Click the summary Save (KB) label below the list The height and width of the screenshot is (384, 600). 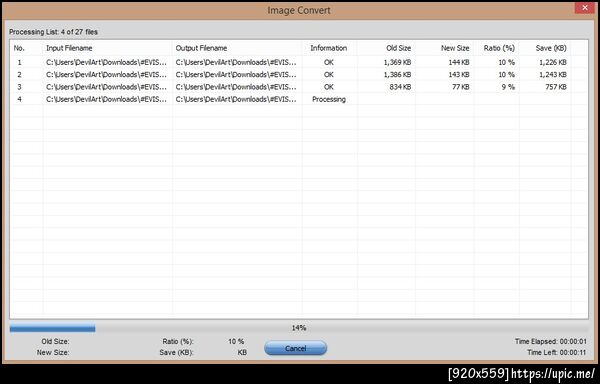coord(176,352)
